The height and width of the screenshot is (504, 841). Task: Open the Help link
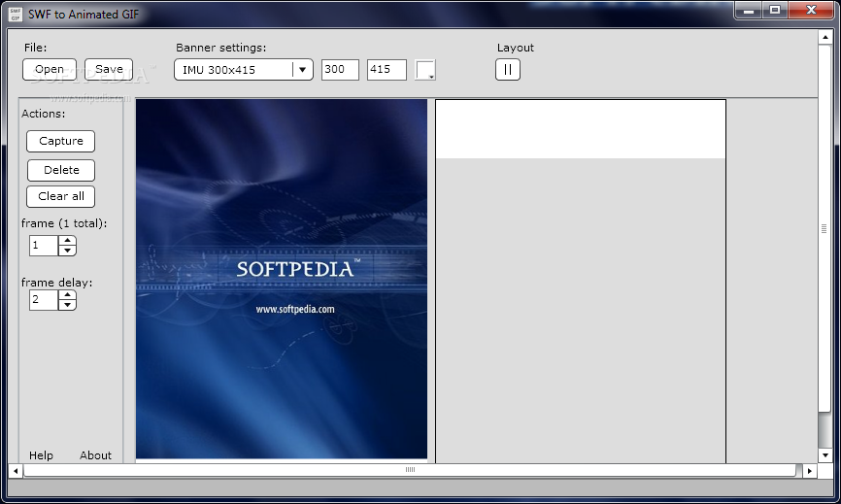pyautogui.click(x=41, y=455)
